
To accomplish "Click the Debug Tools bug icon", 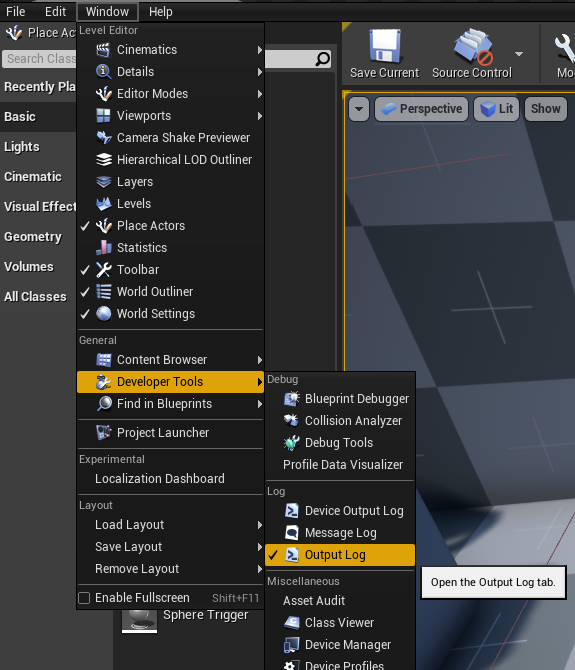I will click(x=291, y=443).
